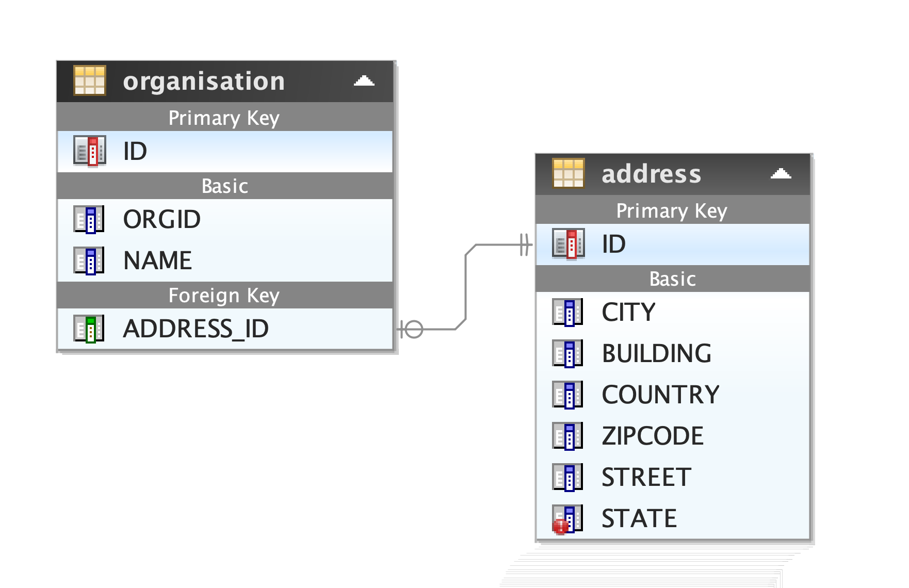Collapse the organisation table
Viewport: 909px width, 588px height.
364,81
